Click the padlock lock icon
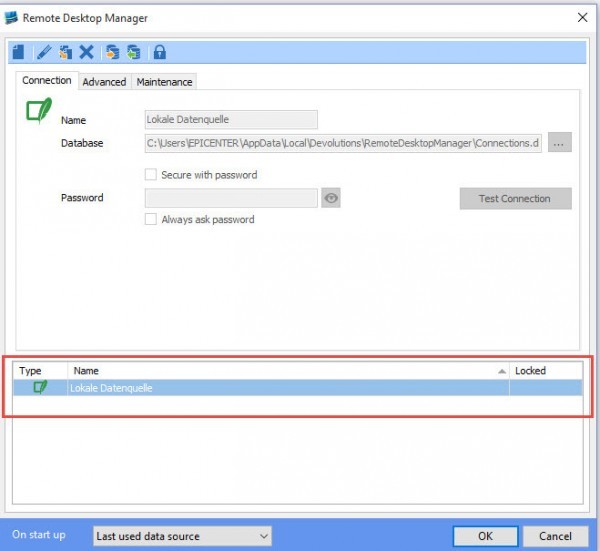 point(159,52)
